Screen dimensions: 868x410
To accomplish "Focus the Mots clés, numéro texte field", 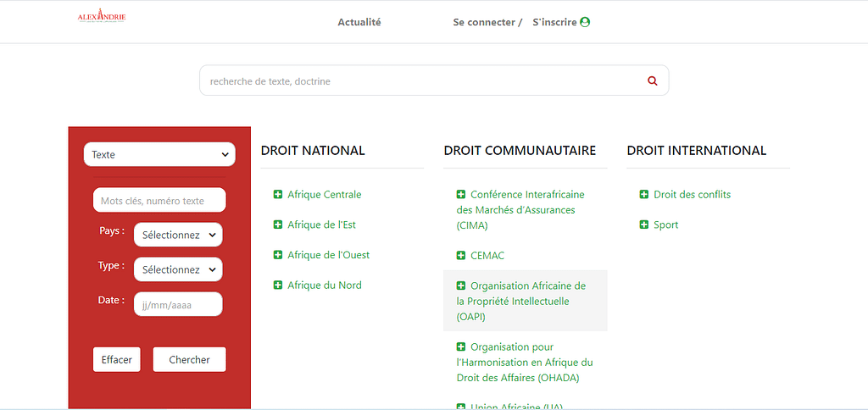I will (159, 200).
